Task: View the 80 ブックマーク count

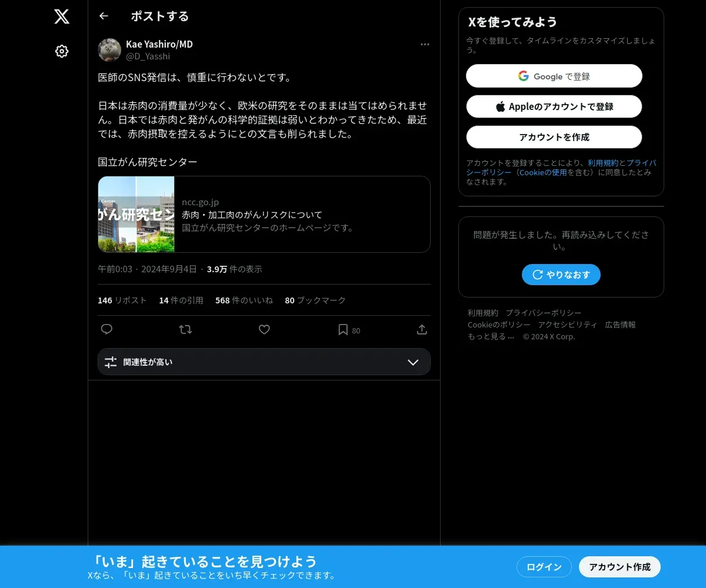Action: point(315,300)
